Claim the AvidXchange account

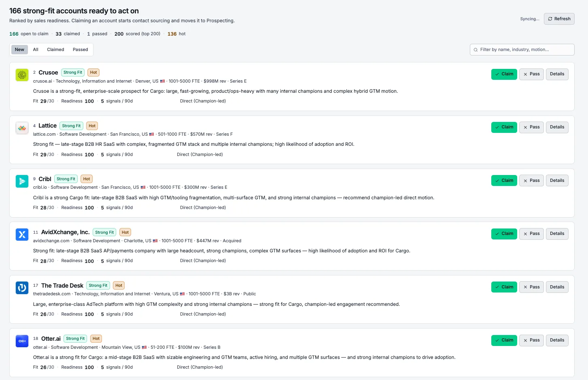[x=504, y=234]
